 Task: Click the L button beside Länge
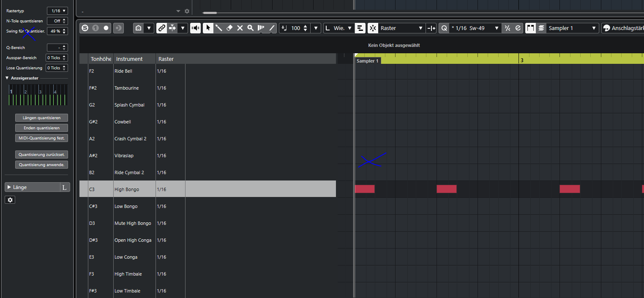(65, 187)
